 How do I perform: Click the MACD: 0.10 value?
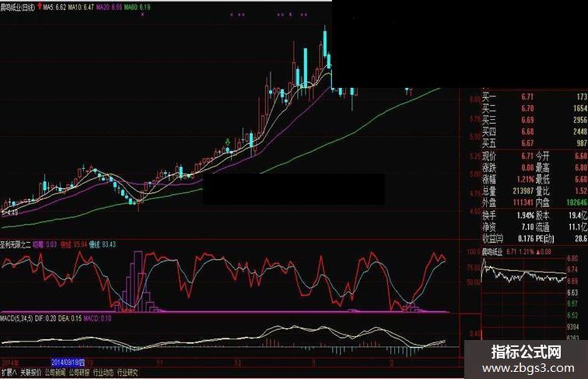pyautogui.click(x=98, y=319)
